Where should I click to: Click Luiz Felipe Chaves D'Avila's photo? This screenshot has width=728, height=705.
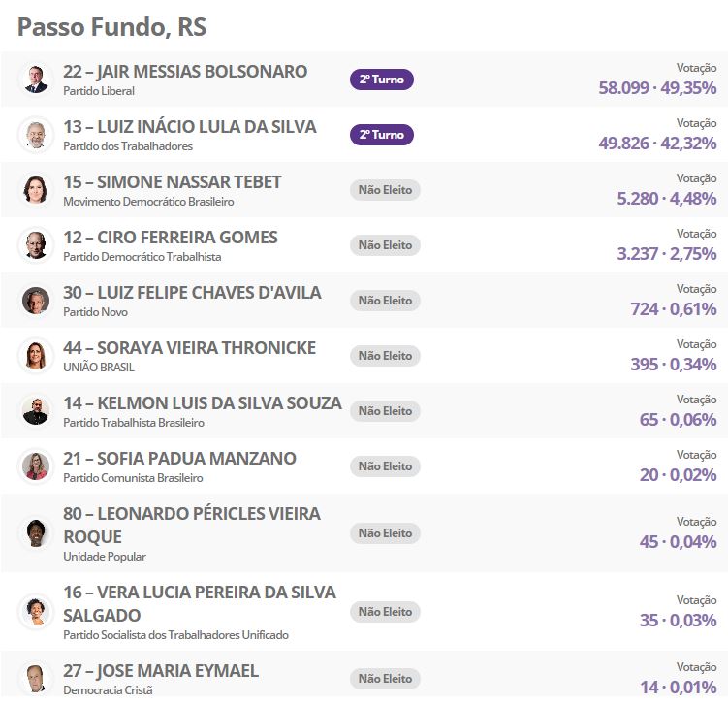36,301
